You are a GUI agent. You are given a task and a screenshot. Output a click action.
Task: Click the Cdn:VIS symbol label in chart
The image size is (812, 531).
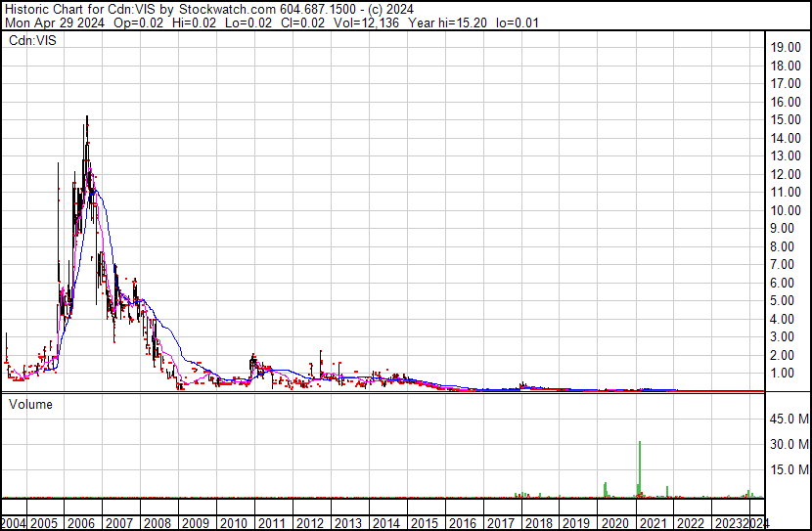click(x=32, y=40)
